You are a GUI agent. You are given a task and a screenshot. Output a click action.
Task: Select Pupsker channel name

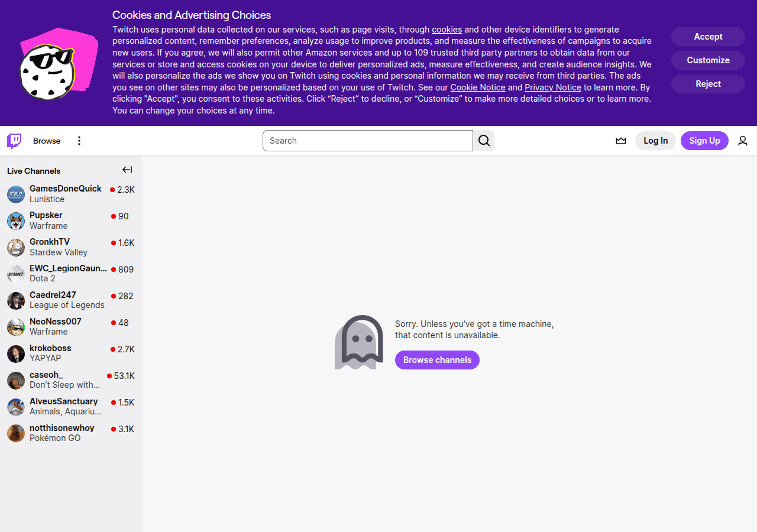[x=46, y=215]
